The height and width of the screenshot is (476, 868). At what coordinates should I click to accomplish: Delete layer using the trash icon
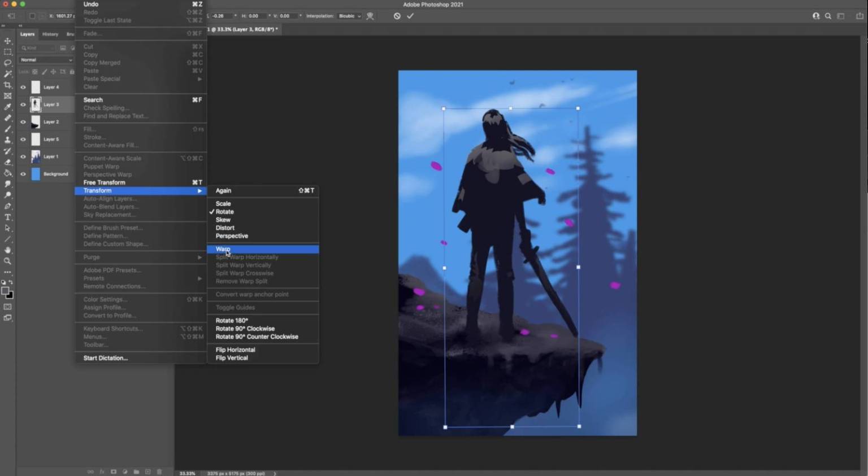tap(159, 471)
